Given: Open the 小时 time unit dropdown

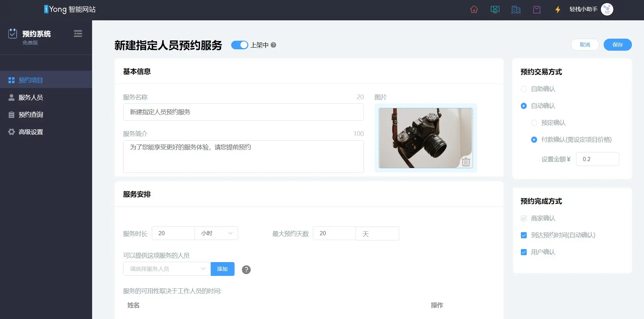Looking at the screenshot, I should [x=216, y=233].
